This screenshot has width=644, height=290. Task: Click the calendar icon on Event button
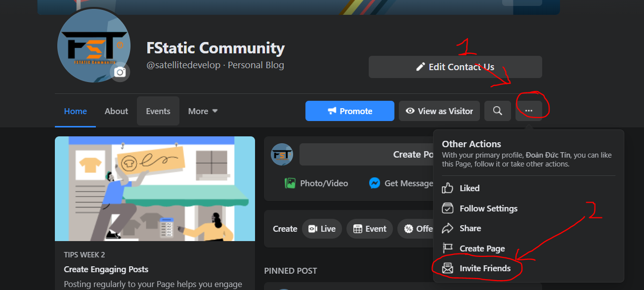pyautogui.click(x=358, y=229)
